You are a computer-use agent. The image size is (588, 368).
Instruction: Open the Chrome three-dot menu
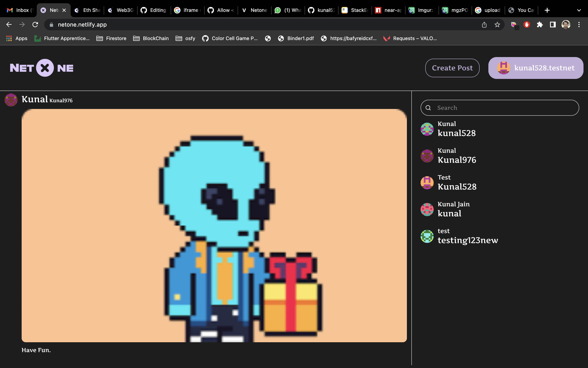click(x=579, y=25)
